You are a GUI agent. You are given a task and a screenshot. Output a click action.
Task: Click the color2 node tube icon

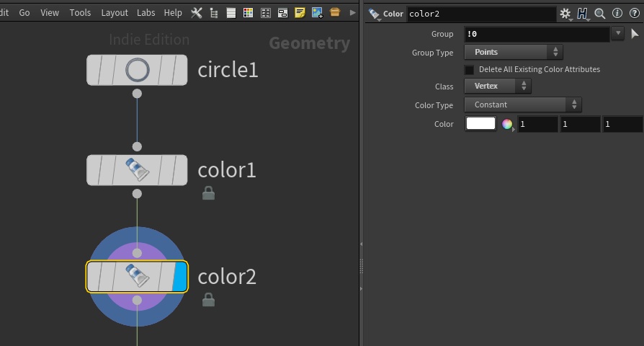pos(137,275)
